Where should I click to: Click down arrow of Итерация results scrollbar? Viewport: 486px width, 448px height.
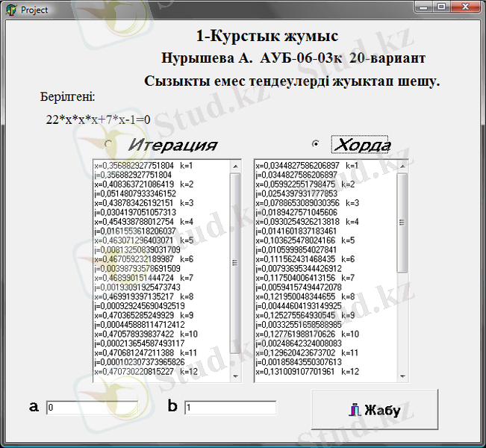point(235,376)
